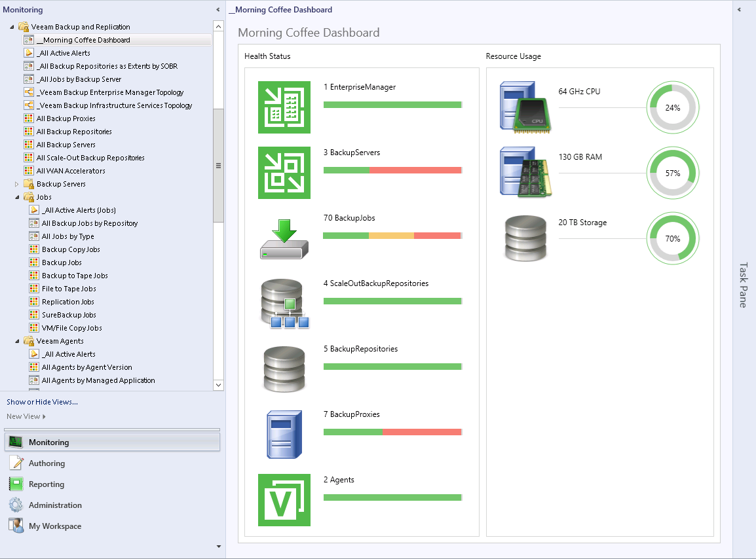Click the Reporting workspace icon
The height and width of the screenshot is (559, 756).
click(16, 484)
